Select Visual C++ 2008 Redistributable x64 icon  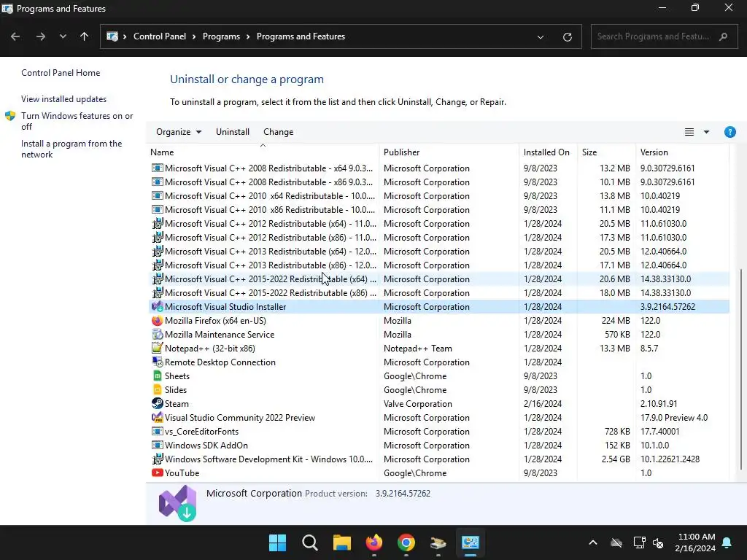157,168
